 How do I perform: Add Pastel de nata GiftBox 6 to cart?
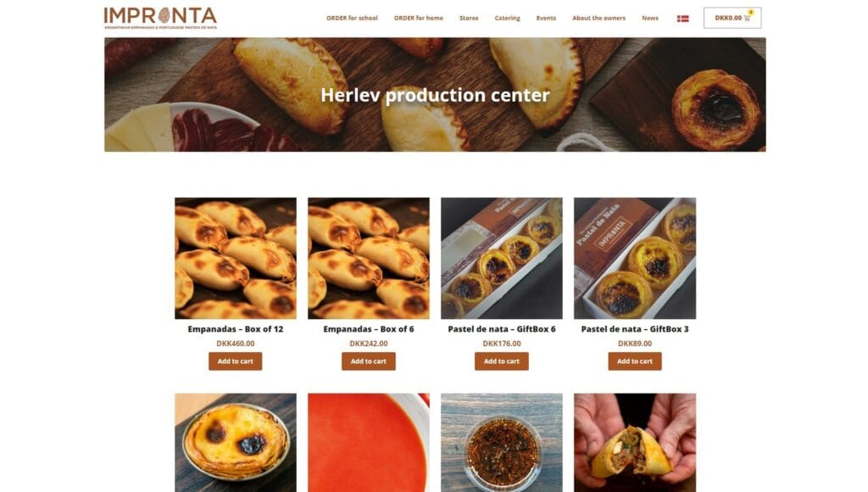(502, 361)
